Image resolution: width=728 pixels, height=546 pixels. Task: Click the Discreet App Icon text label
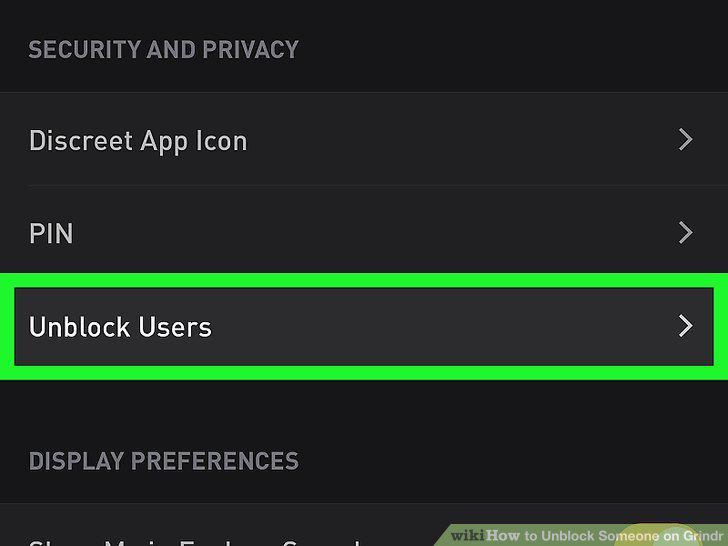138,141
